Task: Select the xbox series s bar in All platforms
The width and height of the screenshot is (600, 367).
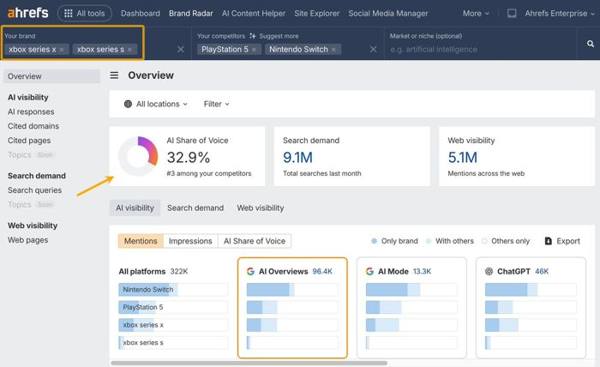Action: coord(173,343)
